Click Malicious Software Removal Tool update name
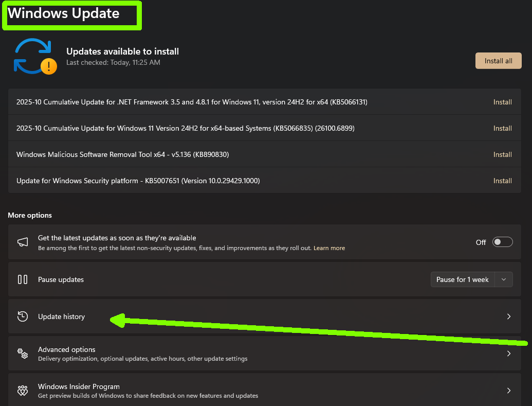The image size is (532, 406). coord(122,154)
